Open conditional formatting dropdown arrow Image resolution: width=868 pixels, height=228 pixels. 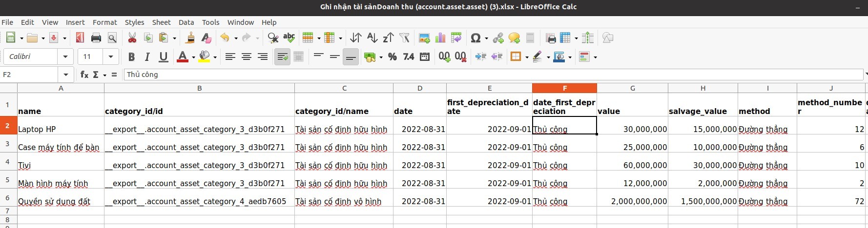(x=595, y=57)
